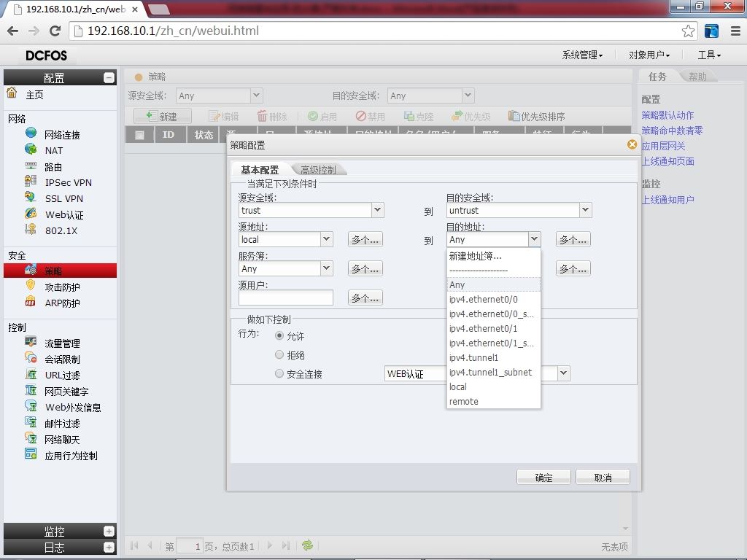Click the 邮件过滤 icon
The width and height of the screenshot is (747, 560).
(x=31, y=422)
